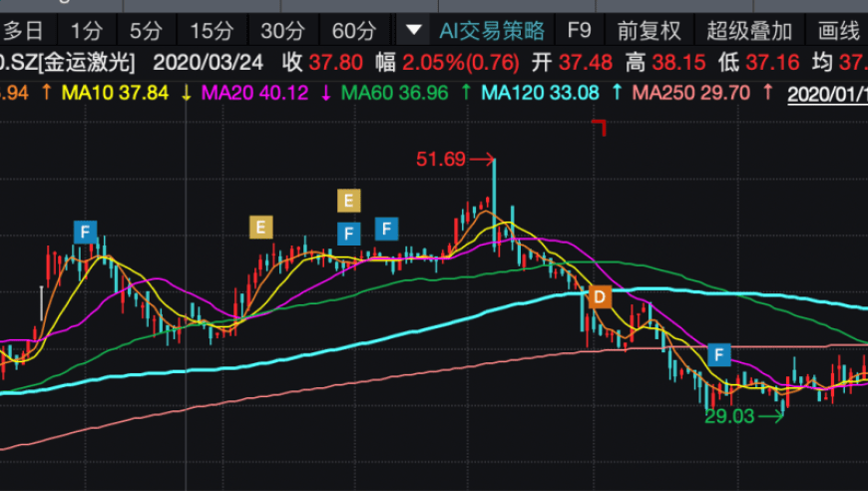Open the 超级叠加 overlay tool
This screenshot has width=868, height=491.
[x=749, y=31]
